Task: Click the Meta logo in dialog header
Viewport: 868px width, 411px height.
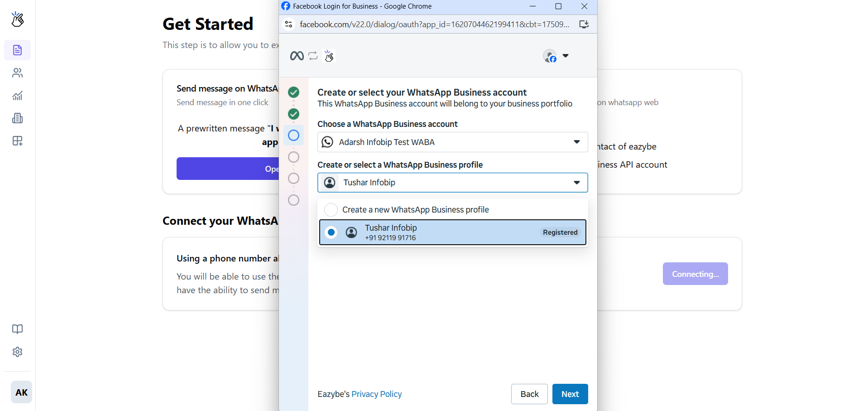Action: pyautogui.click(x=297, y=56)
